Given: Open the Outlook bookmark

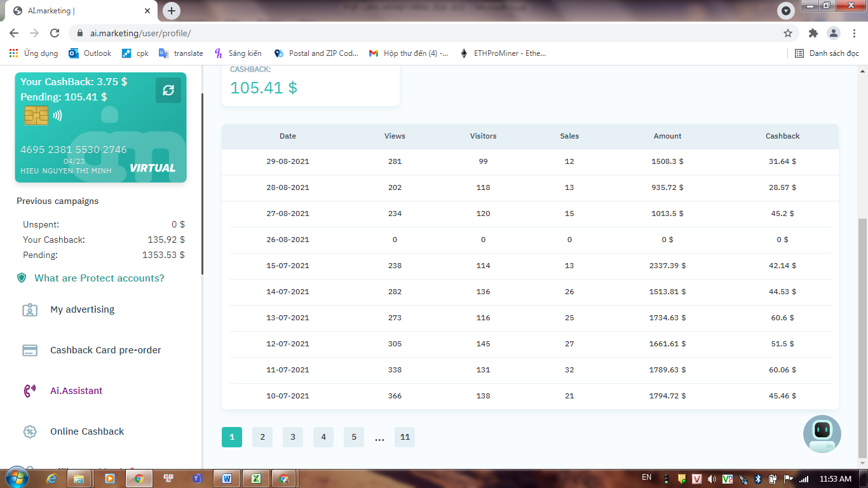Looking at the screenshot, I should 90,53.
